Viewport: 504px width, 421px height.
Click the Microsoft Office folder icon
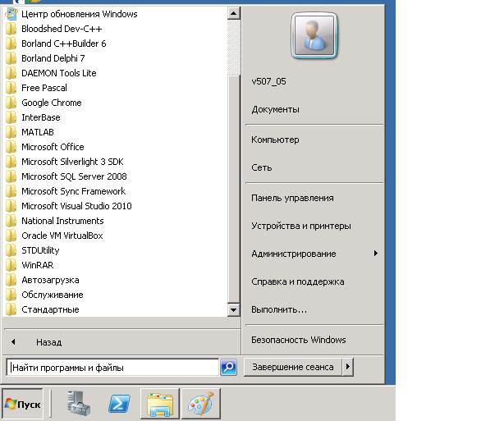click(x=11, y=147)
